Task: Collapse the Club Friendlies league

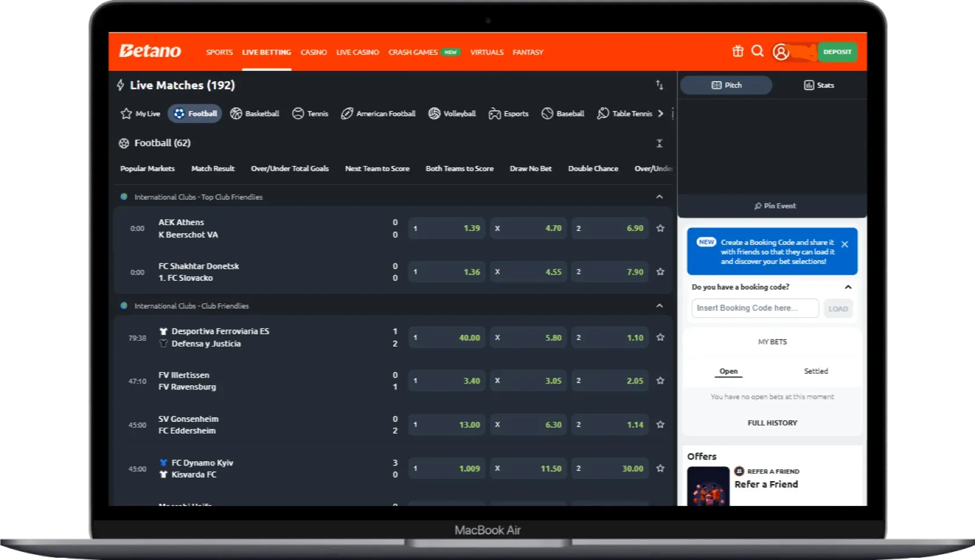Action: tap(659, 306)
